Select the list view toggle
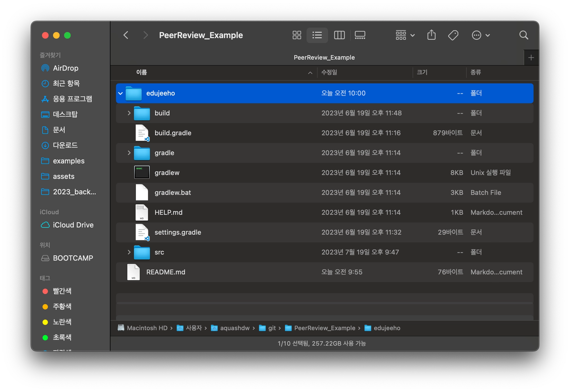This screenshot has height=392, width=570. click(317, 35)
